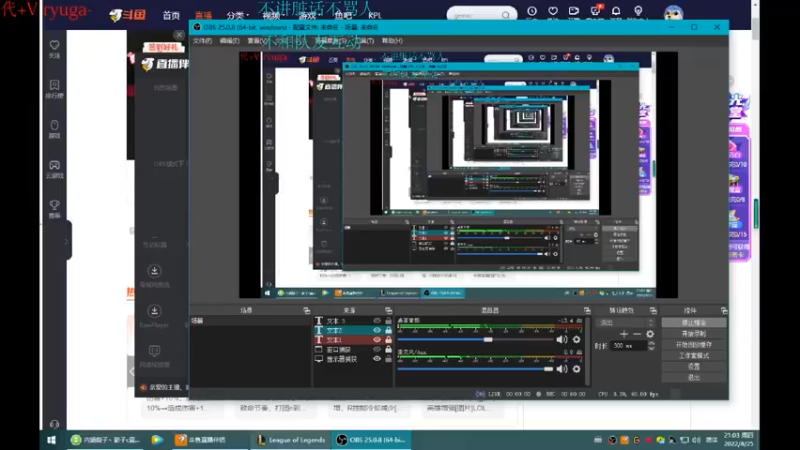Pop out the Mixer (混音器) dock icon
Viewport: 800px width, 450px height.
point(587,310)
